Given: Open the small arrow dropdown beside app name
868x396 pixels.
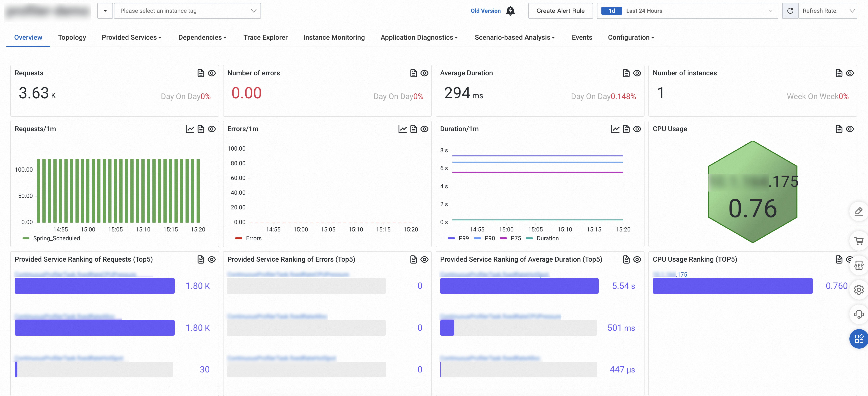Looking at the screenshot, I should point(105,11).
